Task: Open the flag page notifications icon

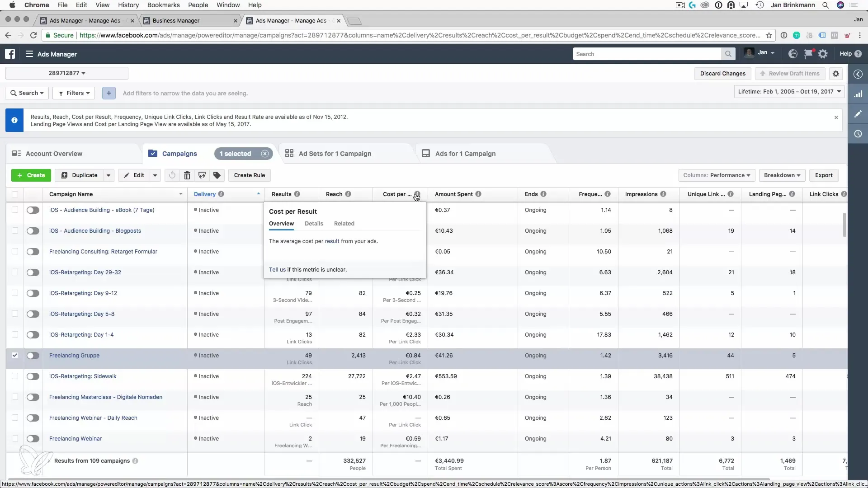Action: coord(808,54)
